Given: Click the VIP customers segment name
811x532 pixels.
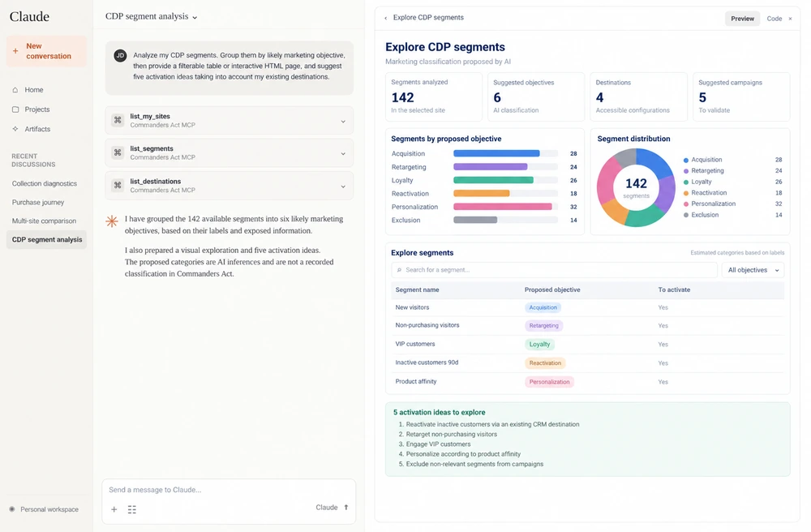Looking at the screenshot, I should pyautogui.click(x=414, y=344).
